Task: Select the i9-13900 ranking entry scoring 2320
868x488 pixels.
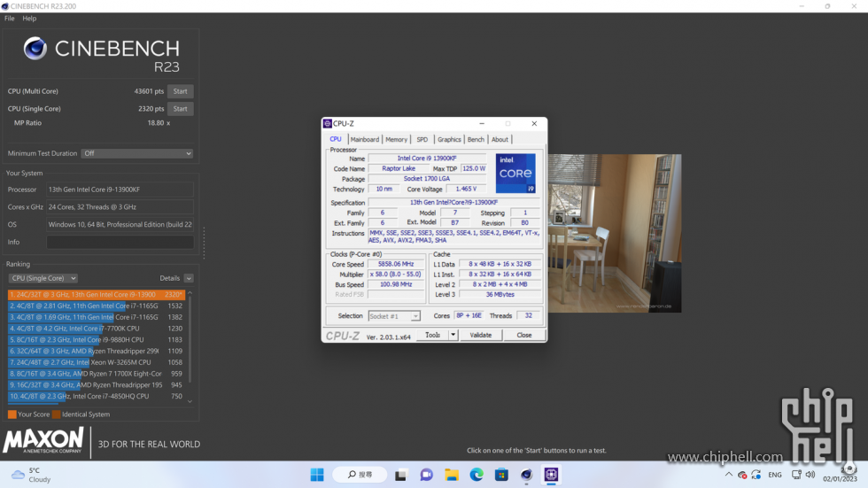Action: [97, 294]
